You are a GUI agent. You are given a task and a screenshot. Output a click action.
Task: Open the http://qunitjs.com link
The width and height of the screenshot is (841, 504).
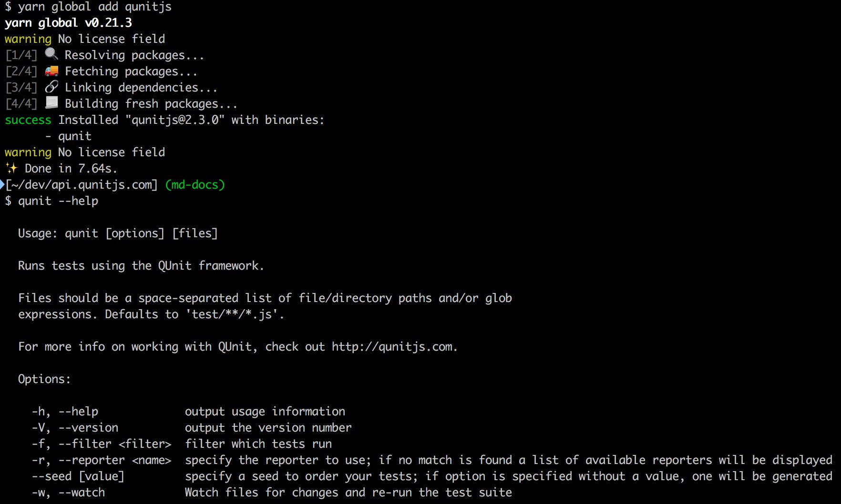pyautogui.click(x=394, y=346)
